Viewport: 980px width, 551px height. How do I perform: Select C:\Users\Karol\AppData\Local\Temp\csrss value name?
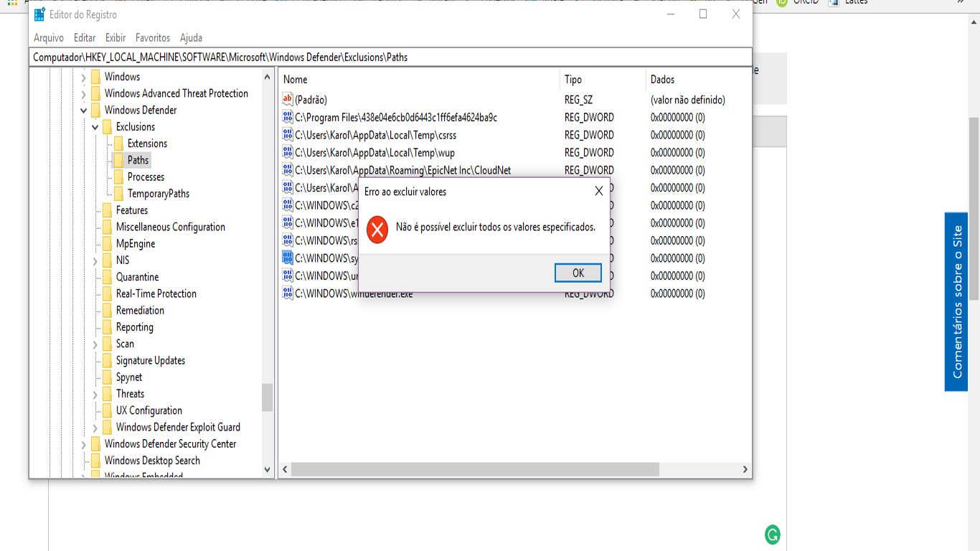(x=375, y=135)
